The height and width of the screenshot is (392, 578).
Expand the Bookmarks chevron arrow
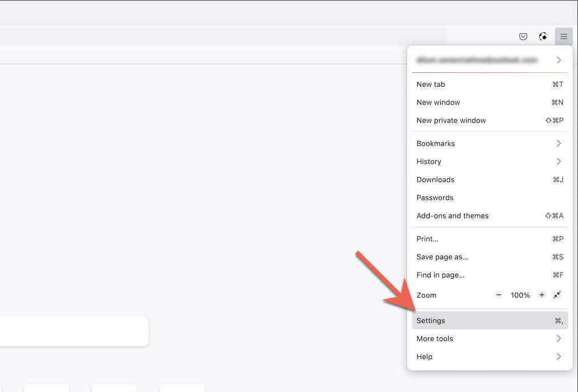tap(559, 143)
